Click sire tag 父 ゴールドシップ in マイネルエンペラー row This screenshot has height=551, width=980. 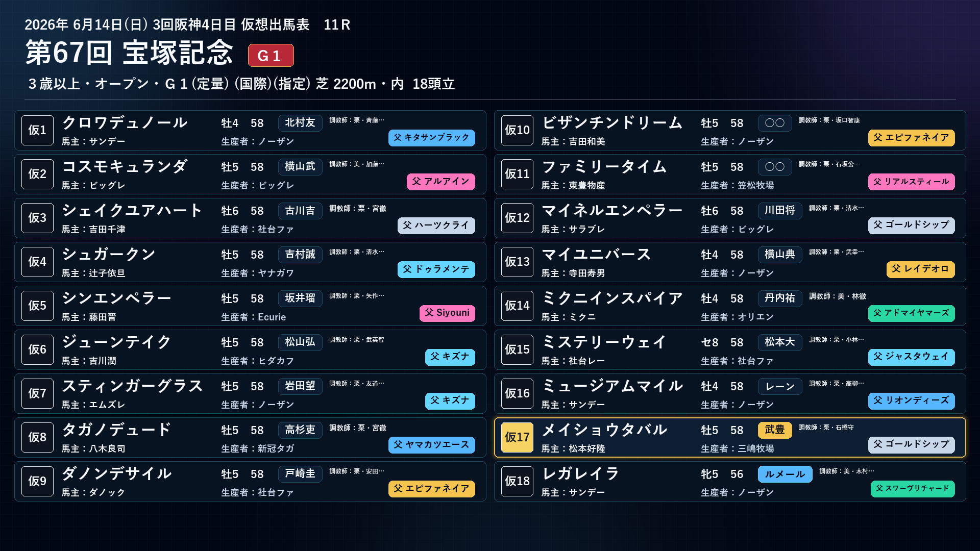click(x=911, y=226)
